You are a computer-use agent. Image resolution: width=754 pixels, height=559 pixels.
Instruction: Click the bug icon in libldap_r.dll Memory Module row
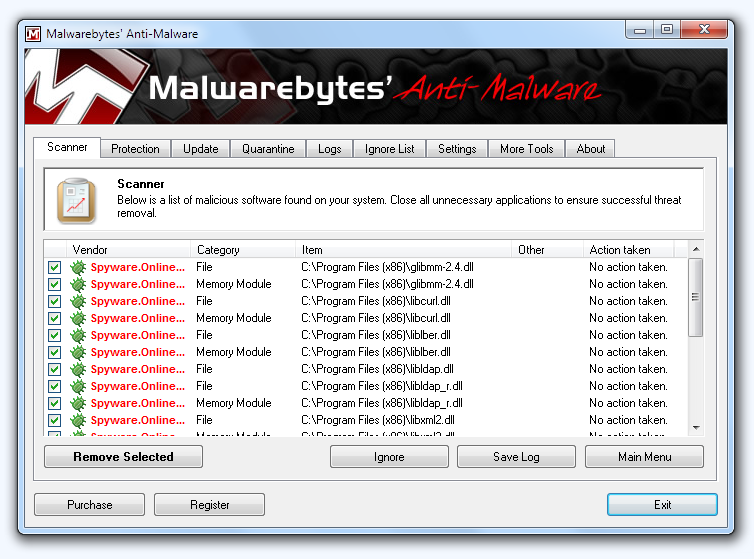78,403
